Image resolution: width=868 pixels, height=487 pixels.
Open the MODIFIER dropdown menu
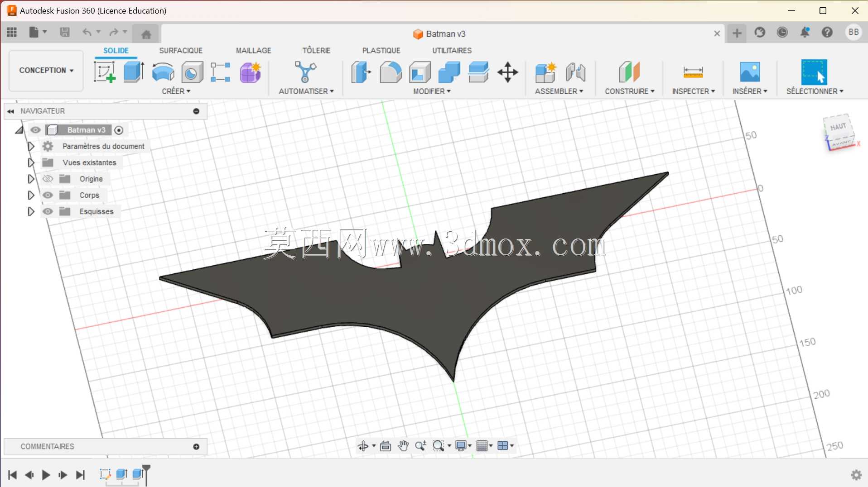(x=432, y=91)
